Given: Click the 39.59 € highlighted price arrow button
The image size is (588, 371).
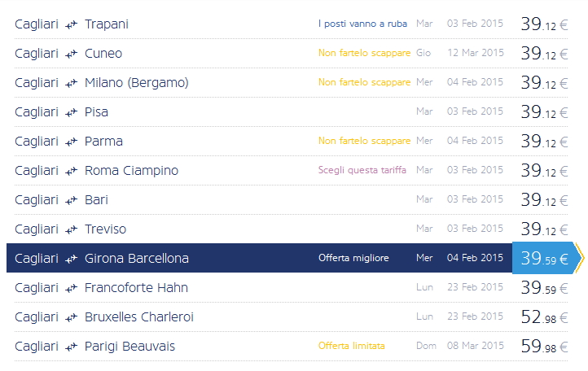Looking at the screenshot, I should 547,259.
